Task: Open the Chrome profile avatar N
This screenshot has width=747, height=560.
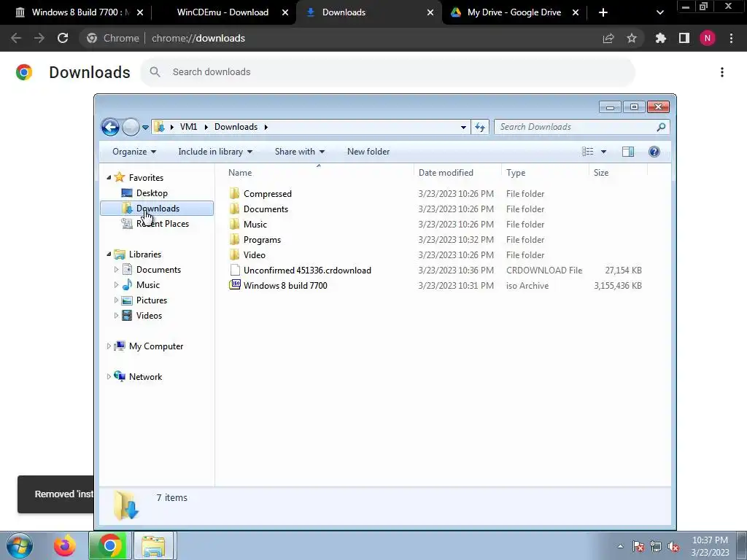Action: tap(708, 38)
